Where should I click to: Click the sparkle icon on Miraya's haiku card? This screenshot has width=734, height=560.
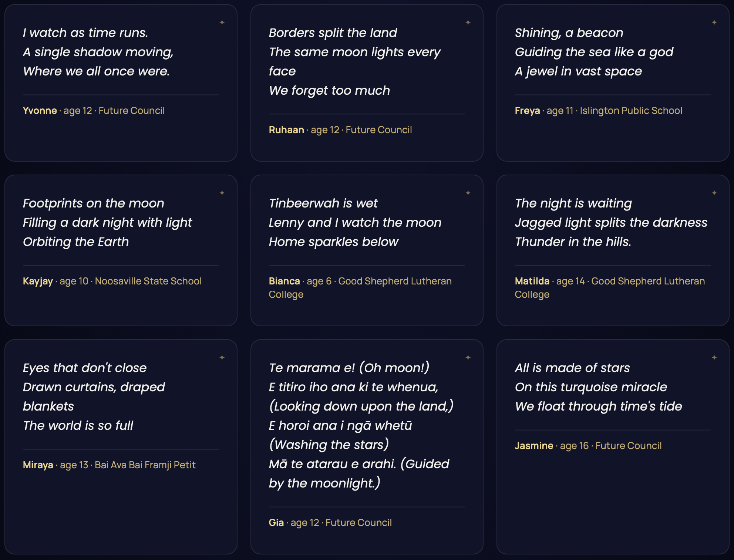click(x=222, y=358)
